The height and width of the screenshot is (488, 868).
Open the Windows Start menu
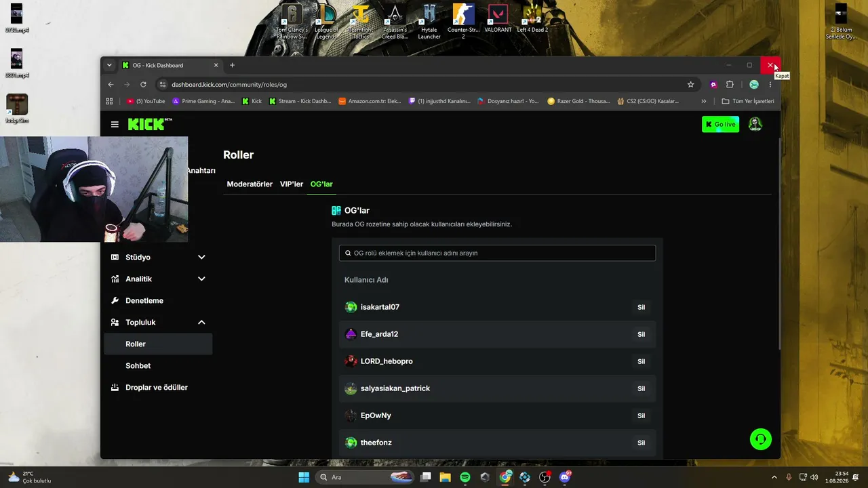pos(304,477)
